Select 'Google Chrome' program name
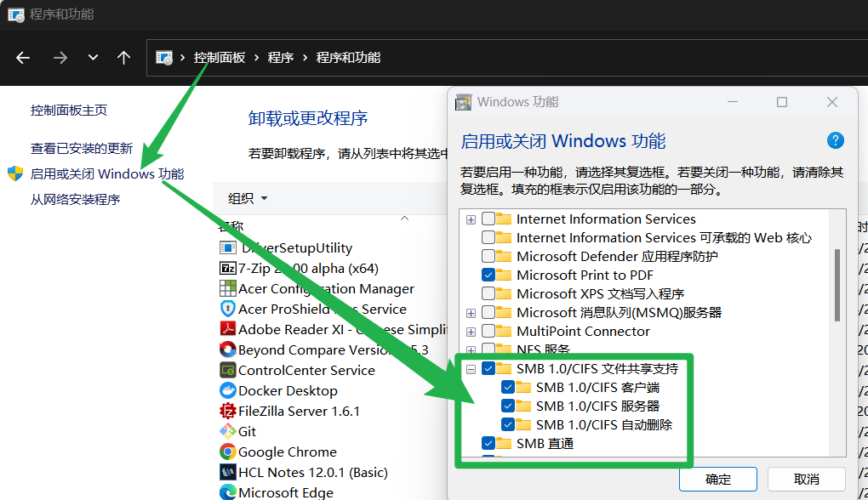This screenshot has height=500, width=868. coord(288,452)
